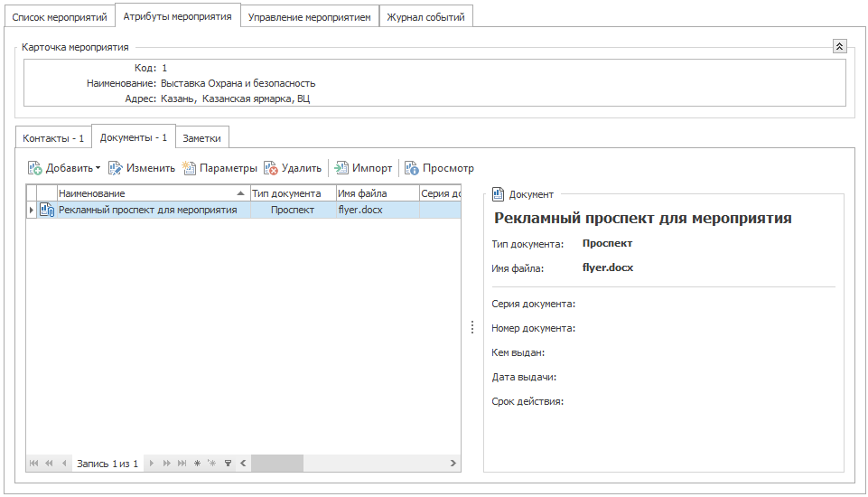Click the Дата выдачи label

pyautogui.click(x=524, y=377)
